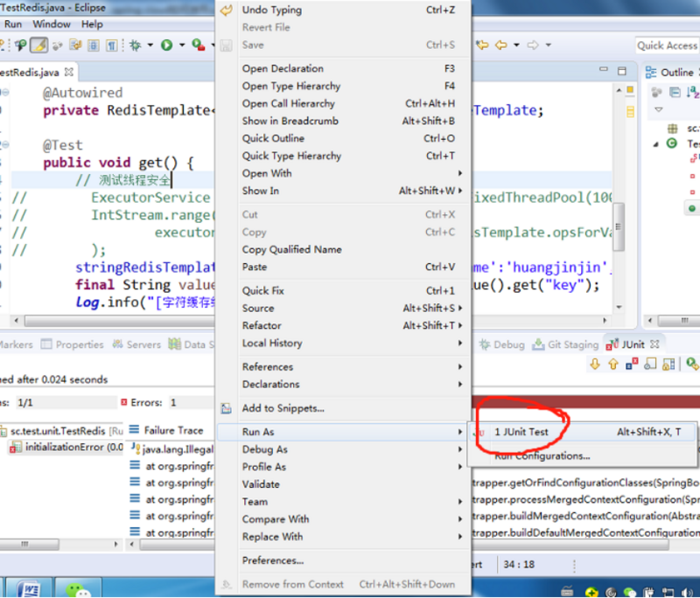Toggle show whitespace characters paragraph icon
Screen dimensions: 700x598
click(x=111, y=45)
